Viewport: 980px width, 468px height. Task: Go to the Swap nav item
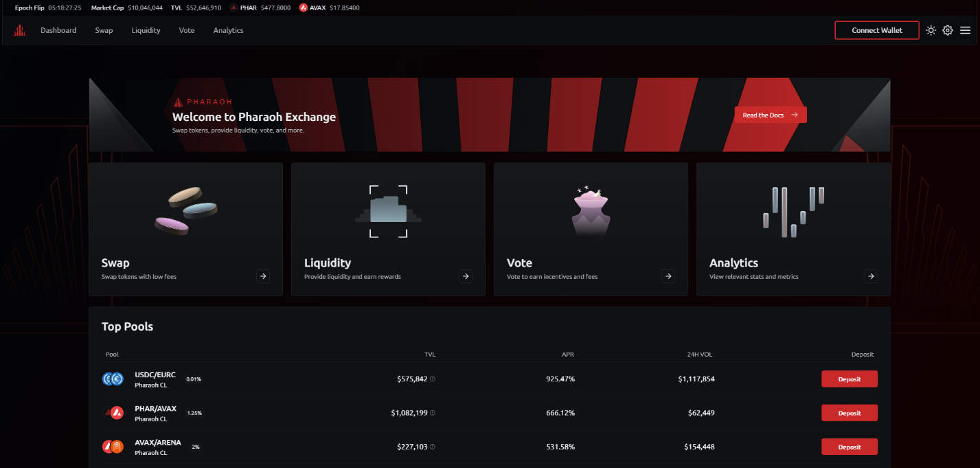point(104,30)
